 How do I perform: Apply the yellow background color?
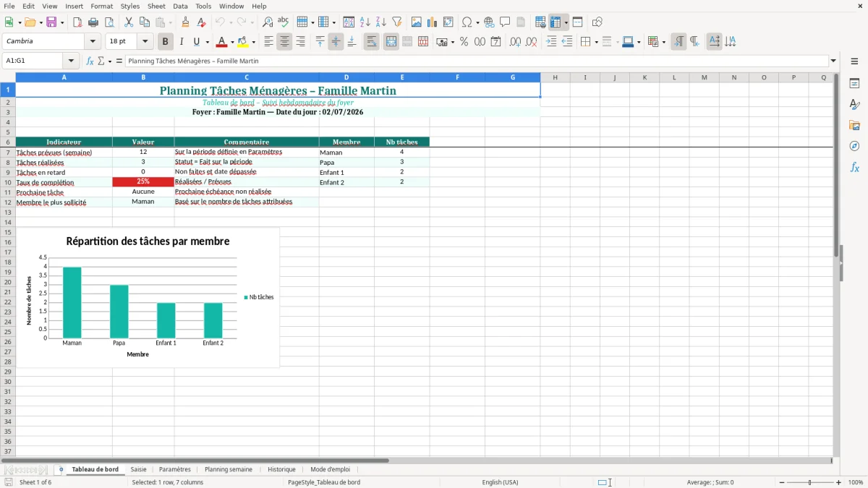point(243,42)
